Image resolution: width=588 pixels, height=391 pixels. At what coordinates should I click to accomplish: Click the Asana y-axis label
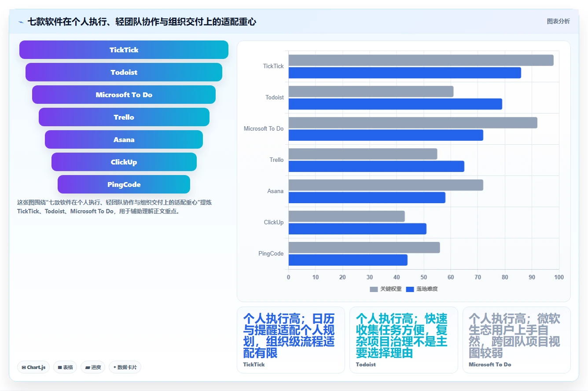click(276, 191)
